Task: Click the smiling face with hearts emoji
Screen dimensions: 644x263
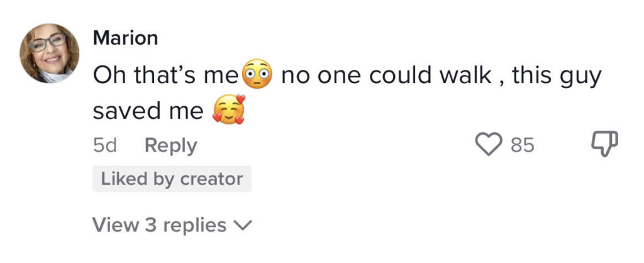Action: pos(229,109)
